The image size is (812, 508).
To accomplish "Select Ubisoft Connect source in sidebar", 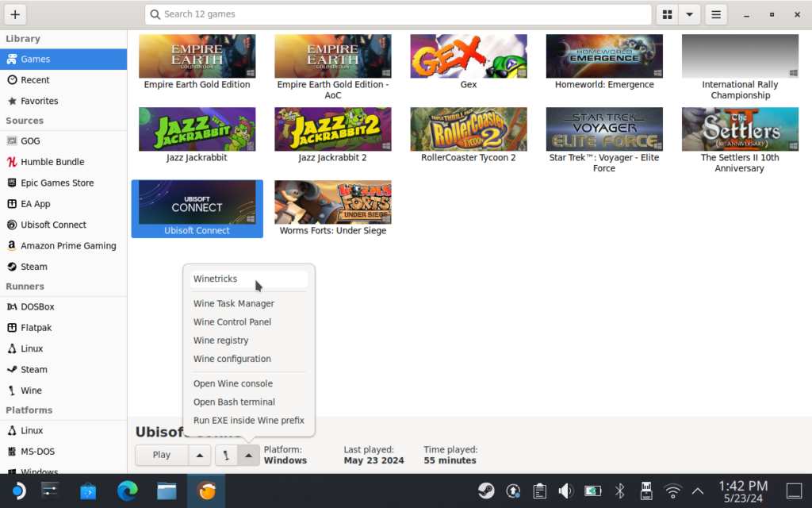I will (63, 225).
